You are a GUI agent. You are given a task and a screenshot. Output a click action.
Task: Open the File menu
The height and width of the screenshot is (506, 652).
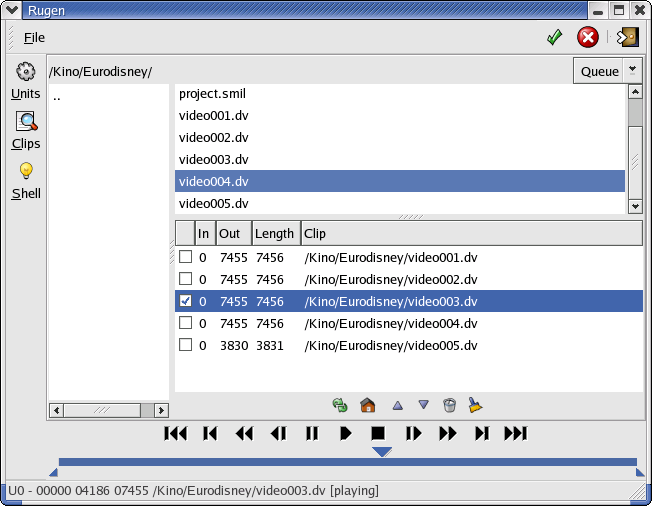[x=35, y=37]
